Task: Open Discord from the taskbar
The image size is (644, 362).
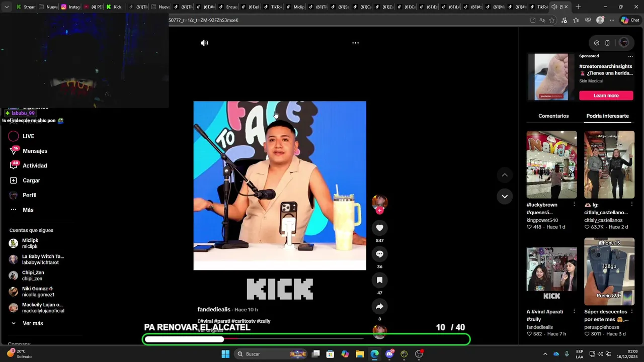Action: tap(389, 354)
